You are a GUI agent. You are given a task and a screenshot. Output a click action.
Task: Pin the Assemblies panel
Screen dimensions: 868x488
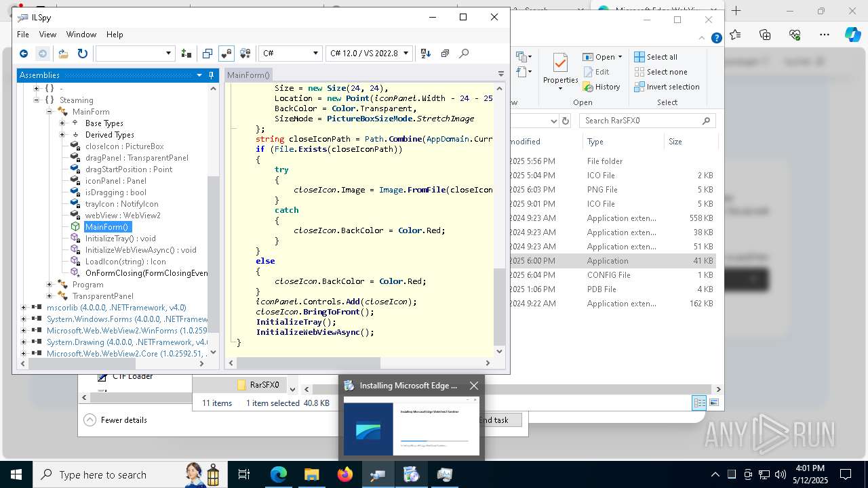click(211, 75)
